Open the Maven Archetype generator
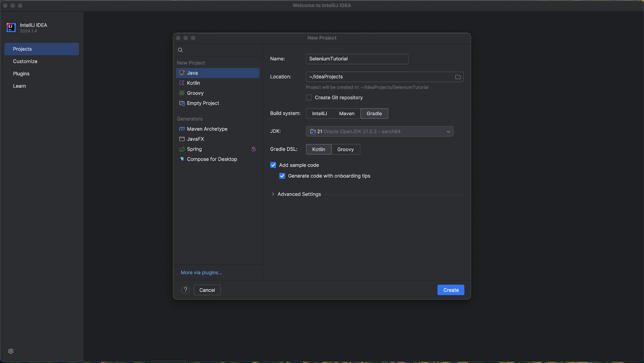The width and height of the screenshot is (644, 363). [207, 129]
